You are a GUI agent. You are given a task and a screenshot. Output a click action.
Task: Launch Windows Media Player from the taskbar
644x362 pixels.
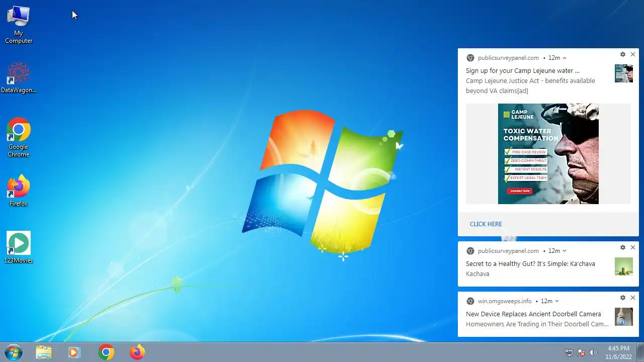pos(74,352)
